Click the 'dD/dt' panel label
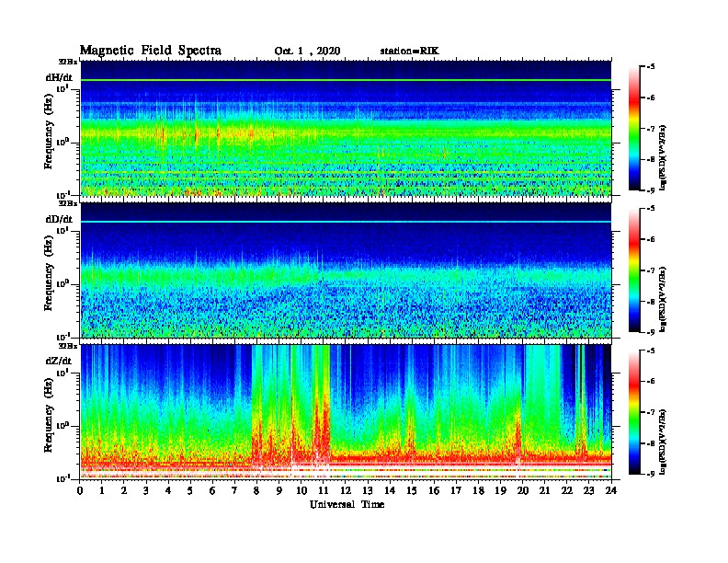728x563 pixels. 59,219
